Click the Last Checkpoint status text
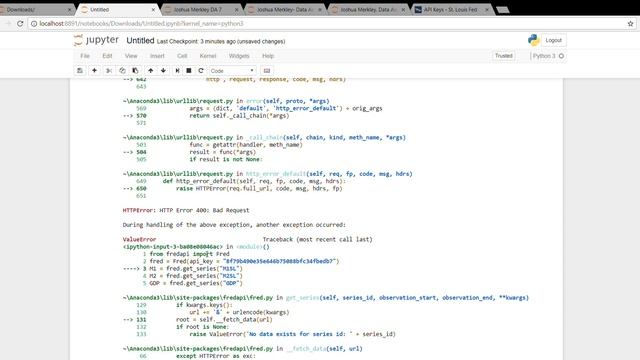 [221, 42]
